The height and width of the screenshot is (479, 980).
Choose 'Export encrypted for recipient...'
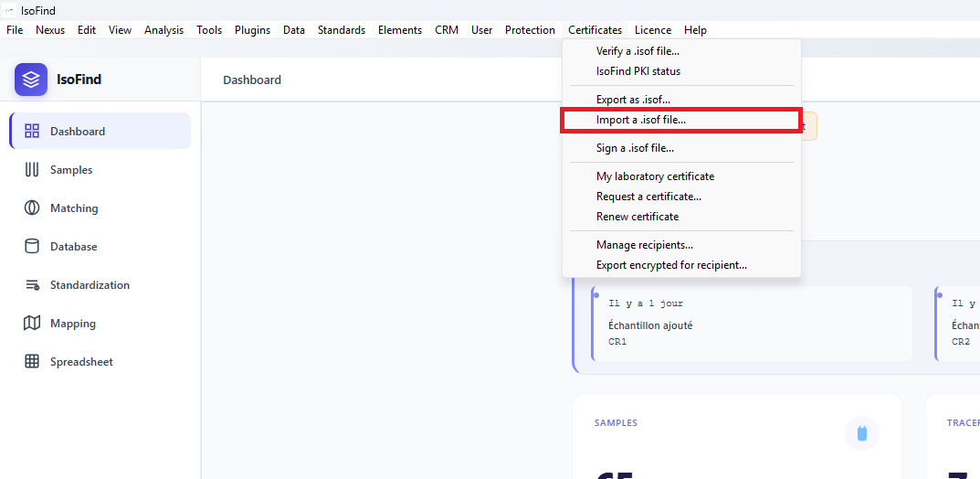pyautogui.click(x=682, y=265)
